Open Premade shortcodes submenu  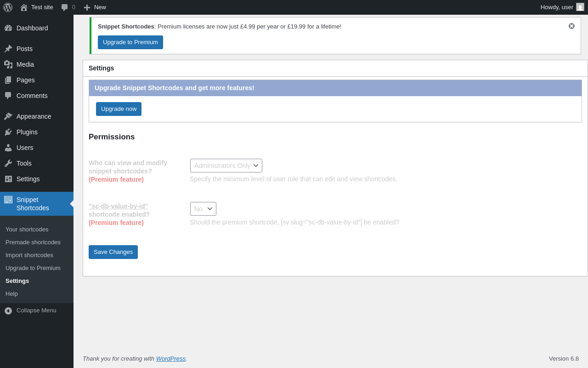[x=33, y=242]
